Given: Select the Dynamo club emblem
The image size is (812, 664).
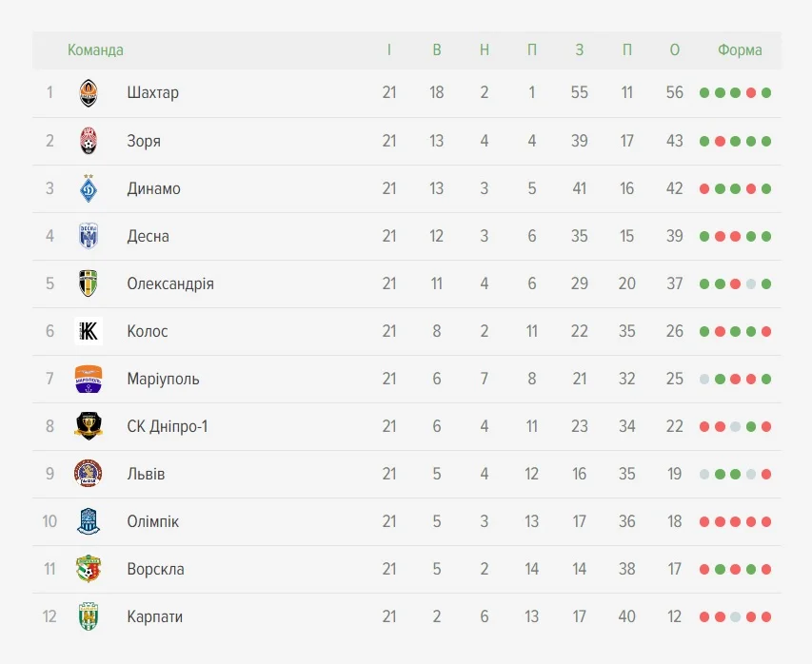Looking at the screenshot, I should pyautogui.click(x=89, y=188).
